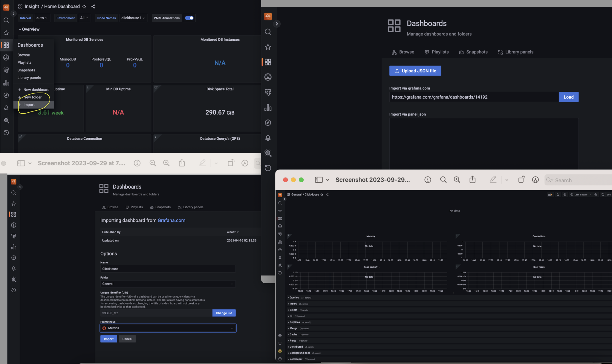Star the Insight Home Dashboard
The height and width of the screenshot is (364, 612).
pyautogui.click(x=84, y=6)
